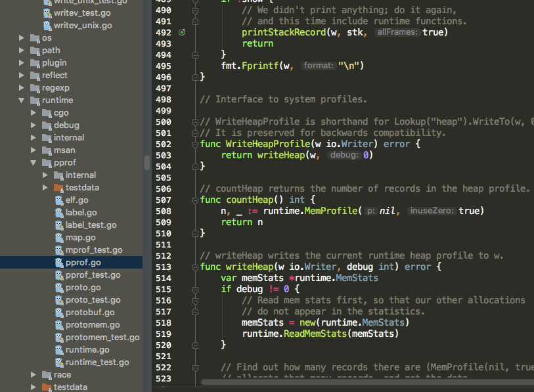
Task: Open label_test.go from the project tree
Action: pos(91,225)
